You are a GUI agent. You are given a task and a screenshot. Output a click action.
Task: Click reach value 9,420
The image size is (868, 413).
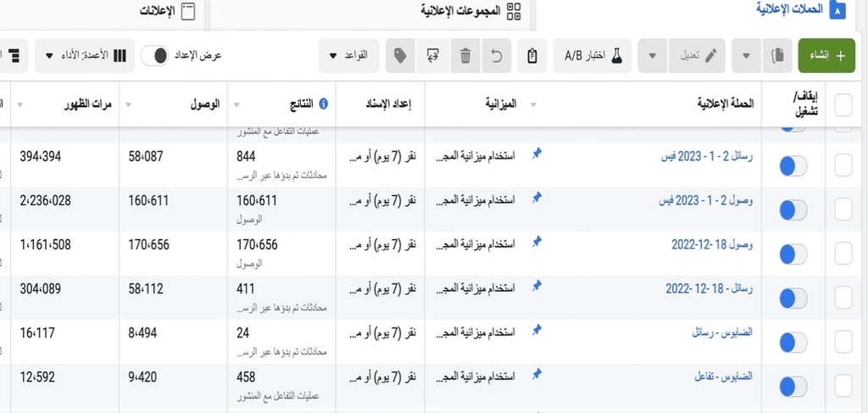142,377
